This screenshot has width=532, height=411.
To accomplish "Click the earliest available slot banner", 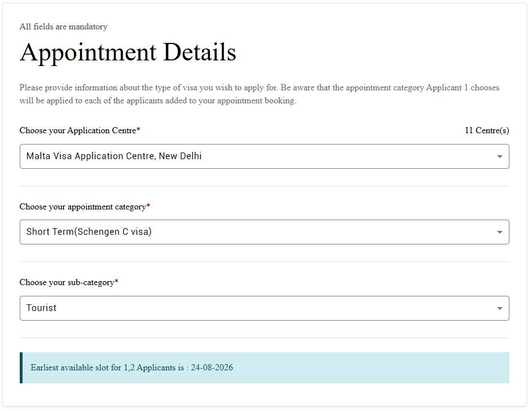I will pyautogui.click(x=265, y=368).
